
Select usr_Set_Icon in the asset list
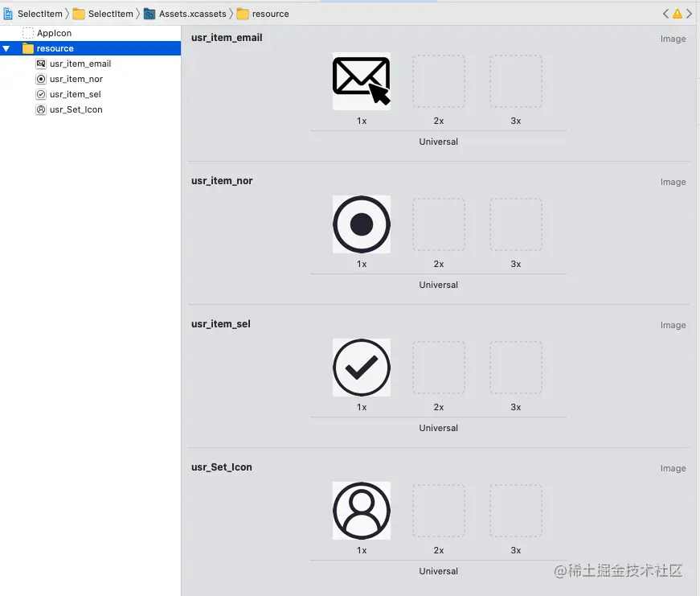pos(76,109)
